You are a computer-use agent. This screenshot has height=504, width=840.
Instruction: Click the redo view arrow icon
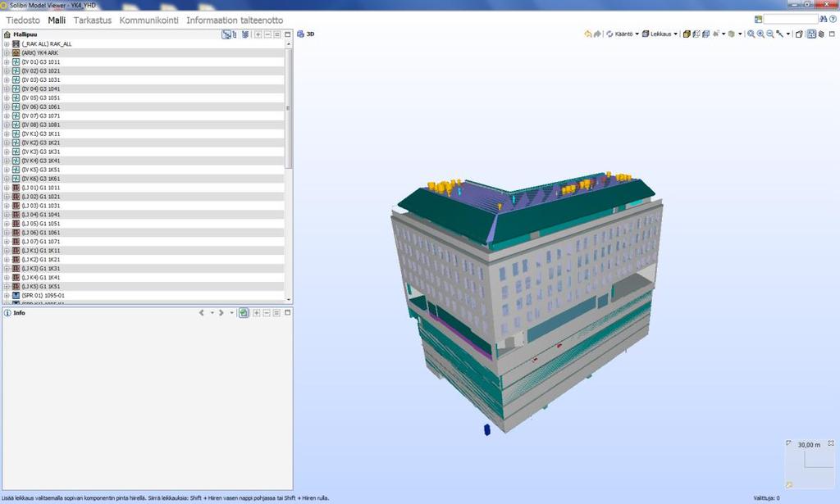coord(597,34)
